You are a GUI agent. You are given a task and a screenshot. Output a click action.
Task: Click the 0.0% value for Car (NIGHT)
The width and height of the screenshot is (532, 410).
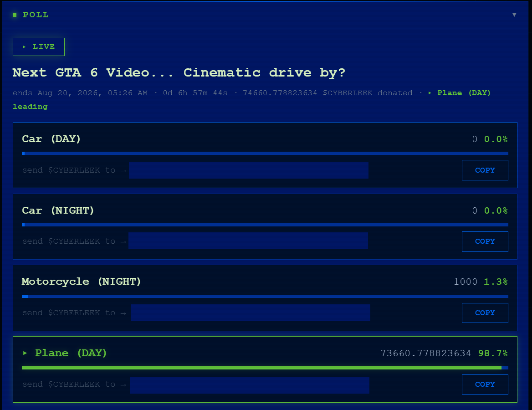click(496, 211)
